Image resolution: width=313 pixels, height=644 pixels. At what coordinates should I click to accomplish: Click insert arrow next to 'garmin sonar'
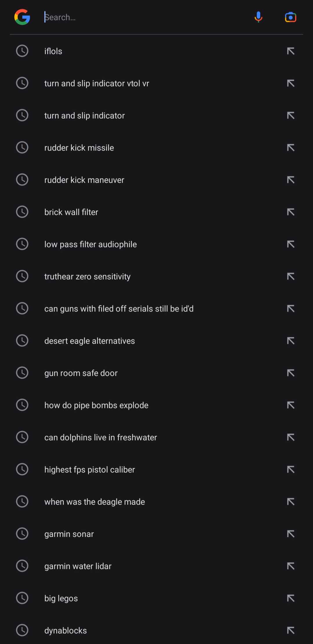291,534
